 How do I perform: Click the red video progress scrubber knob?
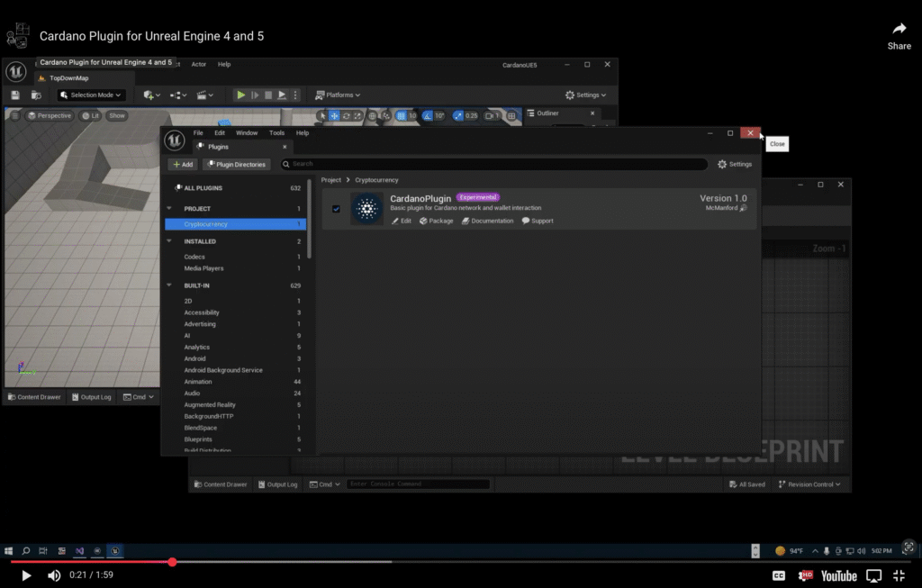[x=172, y=562]
